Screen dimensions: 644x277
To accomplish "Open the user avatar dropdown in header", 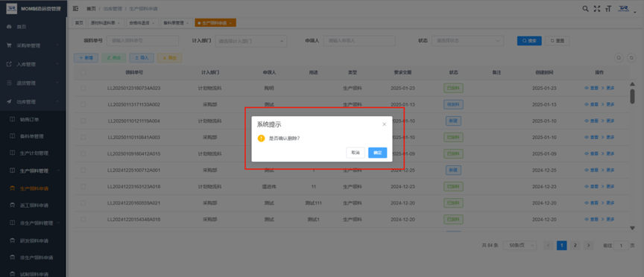I will click(x=626, y=9).
